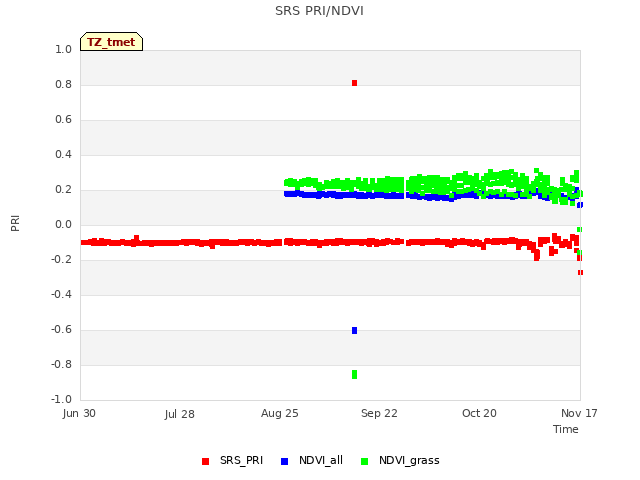Click the Jul 28 axis tick label
The height and width of the screenshot is (480, 640).
(180, 414)
